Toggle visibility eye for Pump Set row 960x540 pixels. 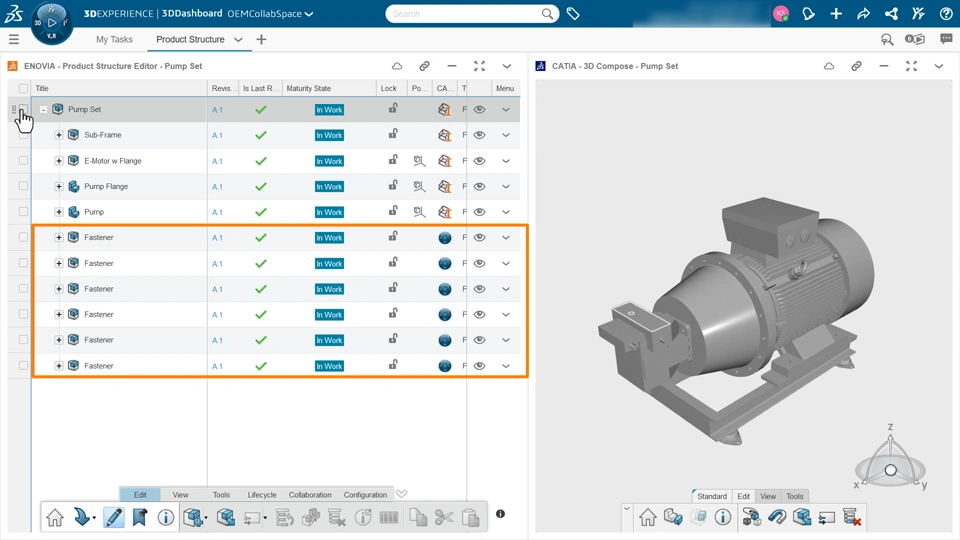click(479, 110)
